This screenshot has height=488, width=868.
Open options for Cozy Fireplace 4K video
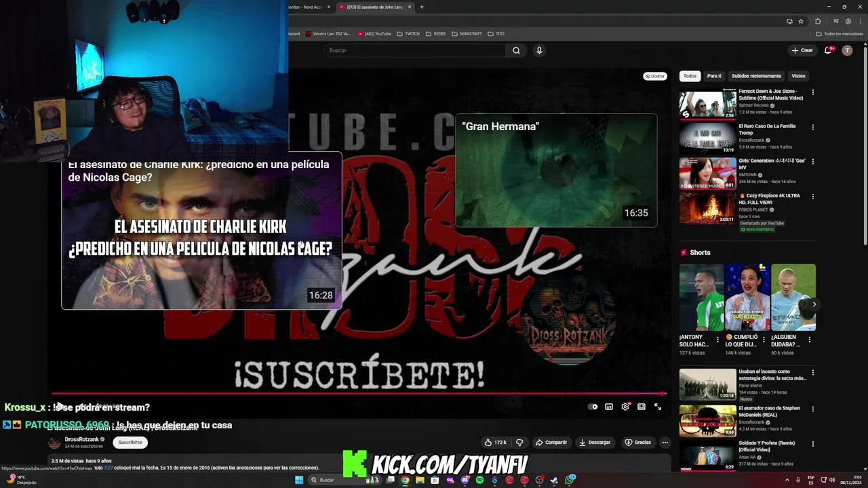pos(812,197)
